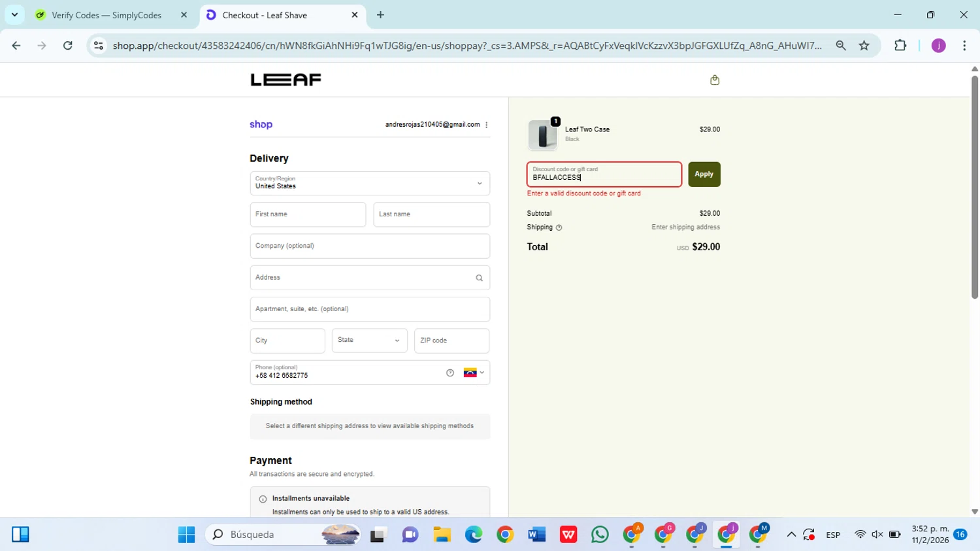Open Chrome profile avatar
980x551 pixels.
coord(939,45)
